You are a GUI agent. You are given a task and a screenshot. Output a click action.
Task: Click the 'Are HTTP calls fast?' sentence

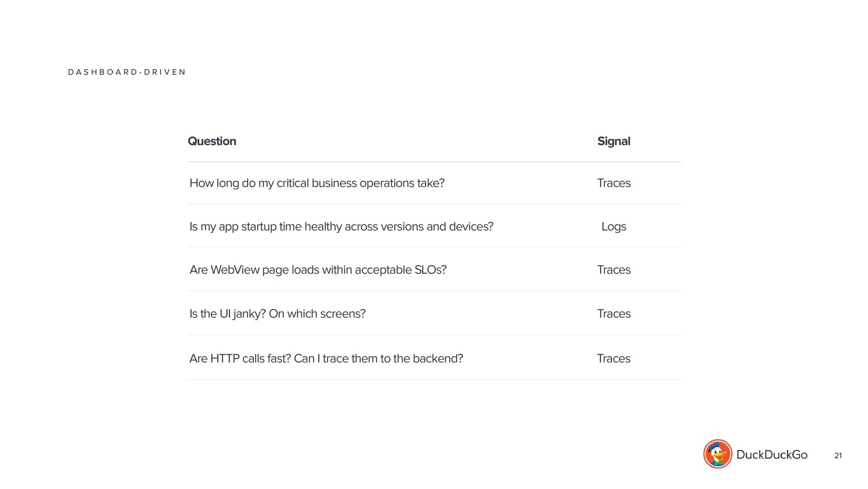tap(240, 359)
